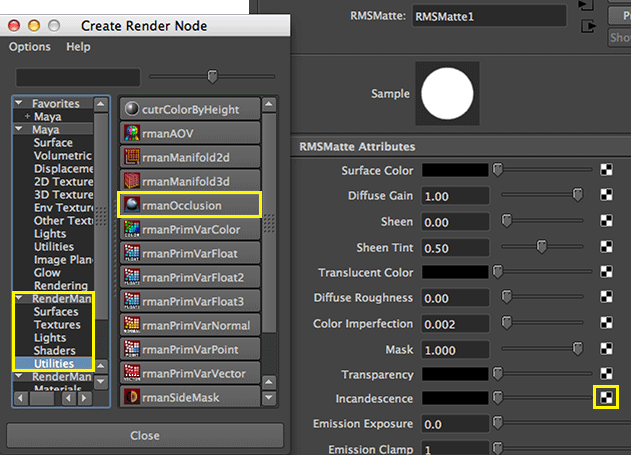Image resolution: width=631 pixels, height=455 pixels.
Task: Create an rmanAOV node
Action: (x=190, y=133)
